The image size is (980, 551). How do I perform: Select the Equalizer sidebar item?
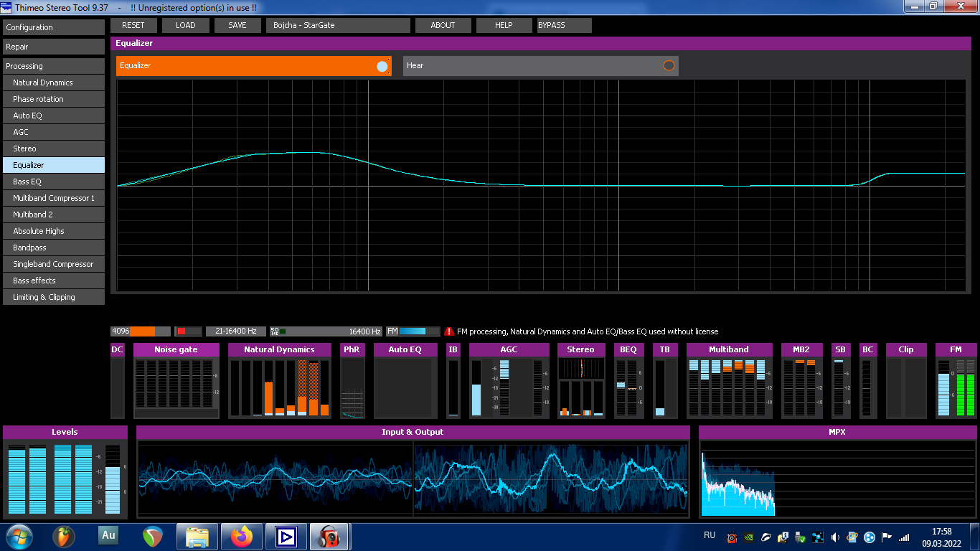(54, 165)
